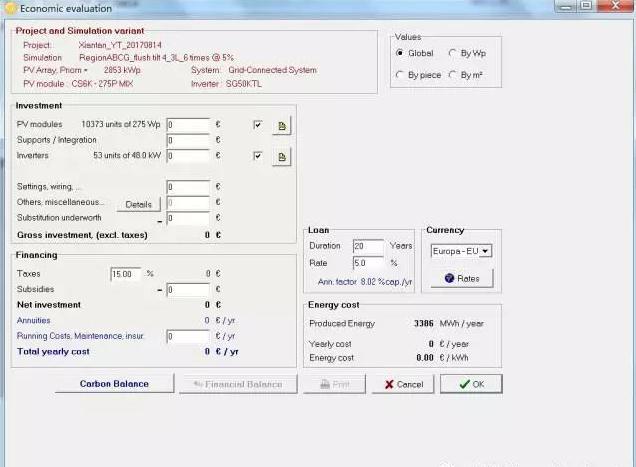Select the By m² radio option

[453, 75]
